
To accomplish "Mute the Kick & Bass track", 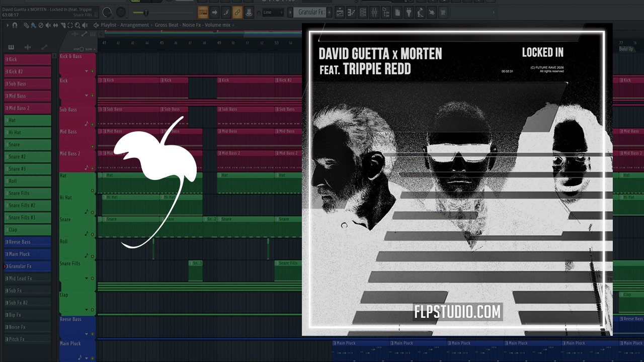I will [93, 71].
